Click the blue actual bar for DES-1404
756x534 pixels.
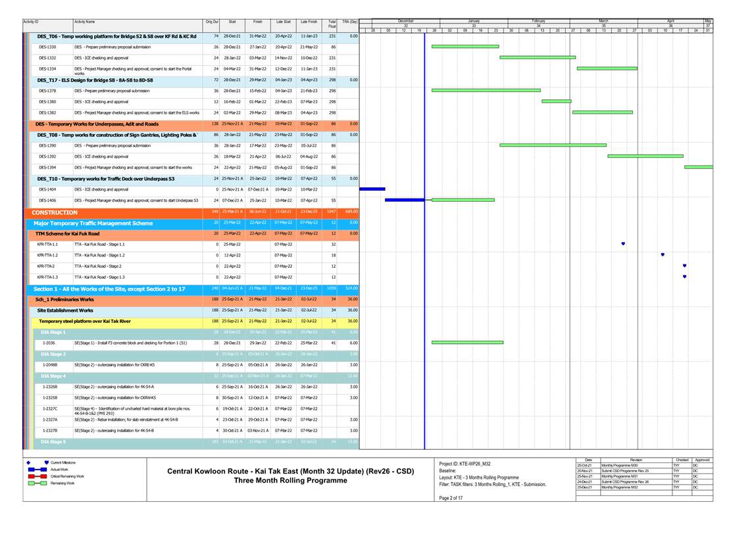pos(372,189)
